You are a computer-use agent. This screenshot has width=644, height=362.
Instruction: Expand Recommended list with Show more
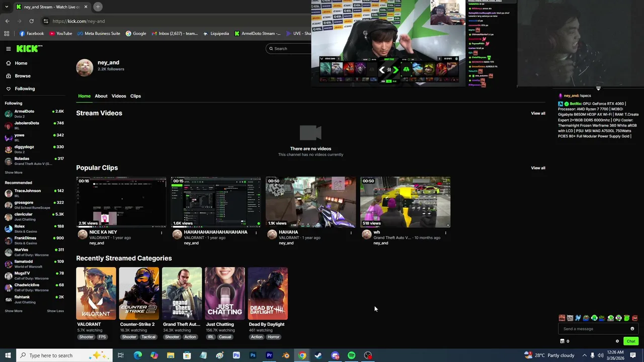(14, 311)
